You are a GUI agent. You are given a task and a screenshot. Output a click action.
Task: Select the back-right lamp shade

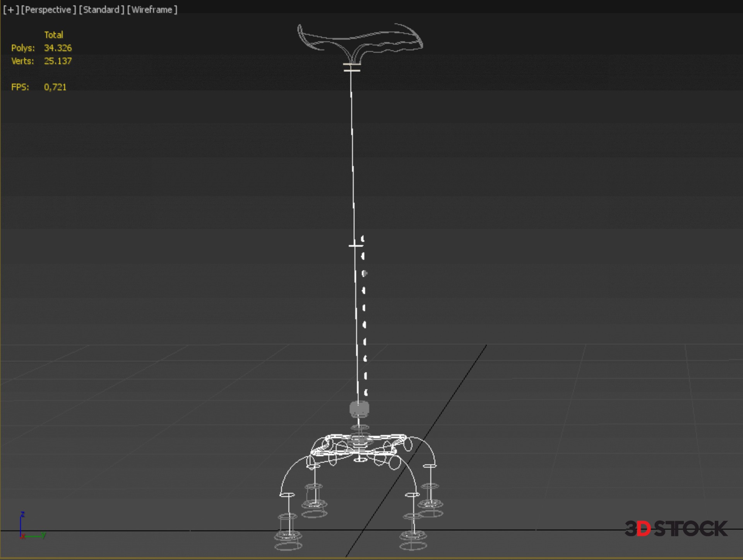pyautogui.click(x=430, y=504)
